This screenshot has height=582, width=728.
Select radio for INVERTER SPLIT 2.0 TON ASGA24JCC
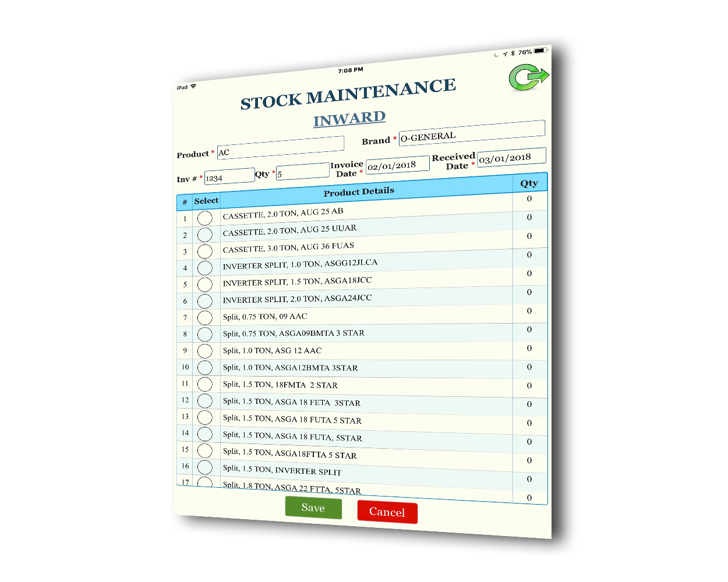[204, 301]
